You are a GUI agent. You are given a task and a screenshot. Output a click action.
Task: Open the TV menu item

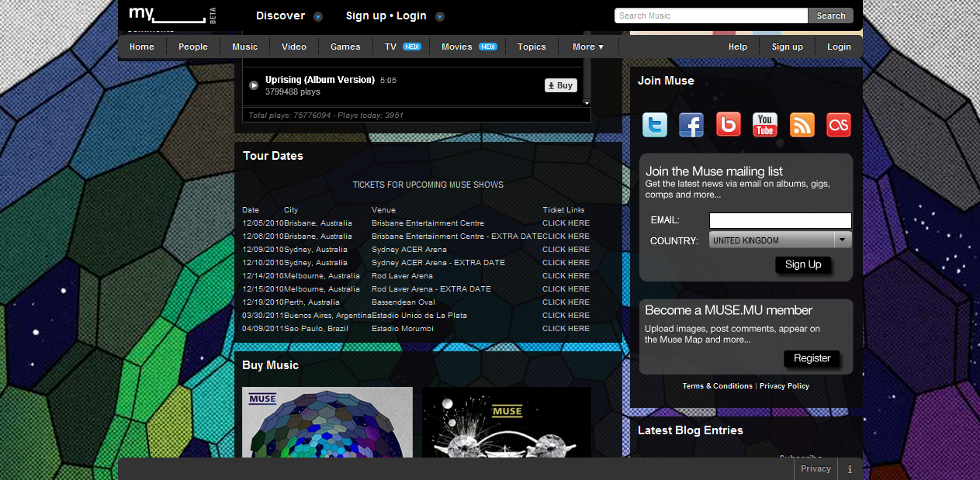(x=403, y=47)
